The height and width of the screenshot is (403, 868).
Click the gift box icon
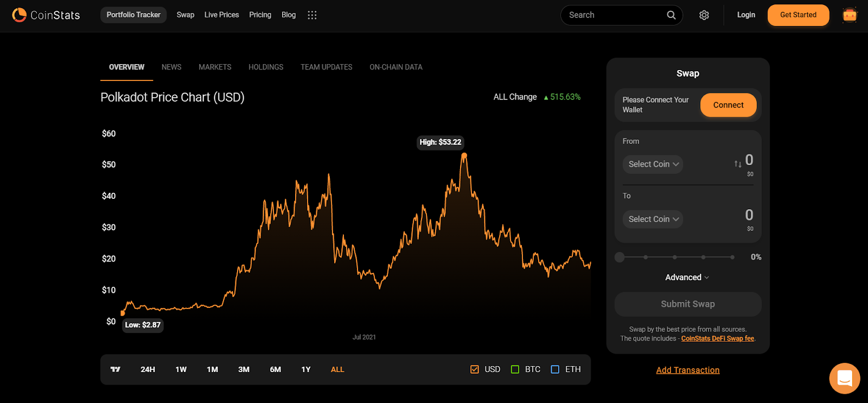850,15
